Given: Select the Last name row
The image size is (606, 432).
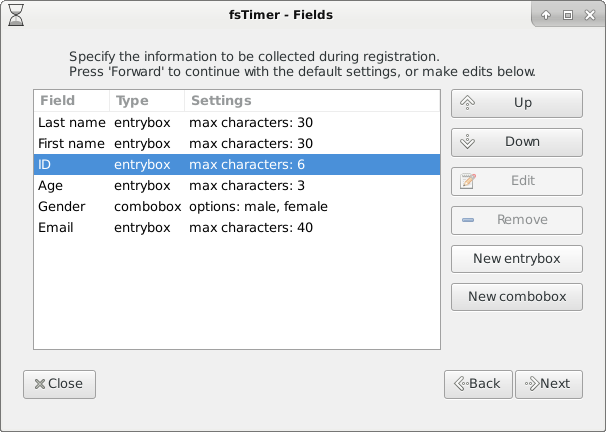Looking at the screenshot, I should tap(237, 122).
